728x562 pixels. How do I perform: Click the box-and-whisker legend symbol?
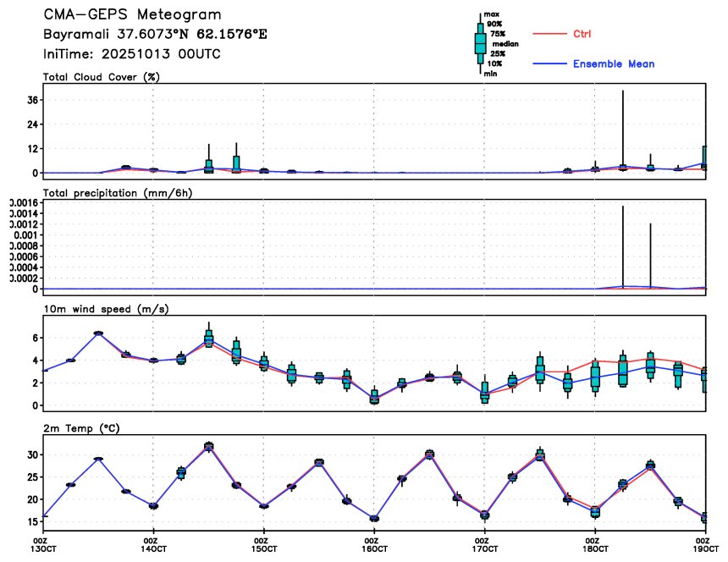(x=481, y=44)
